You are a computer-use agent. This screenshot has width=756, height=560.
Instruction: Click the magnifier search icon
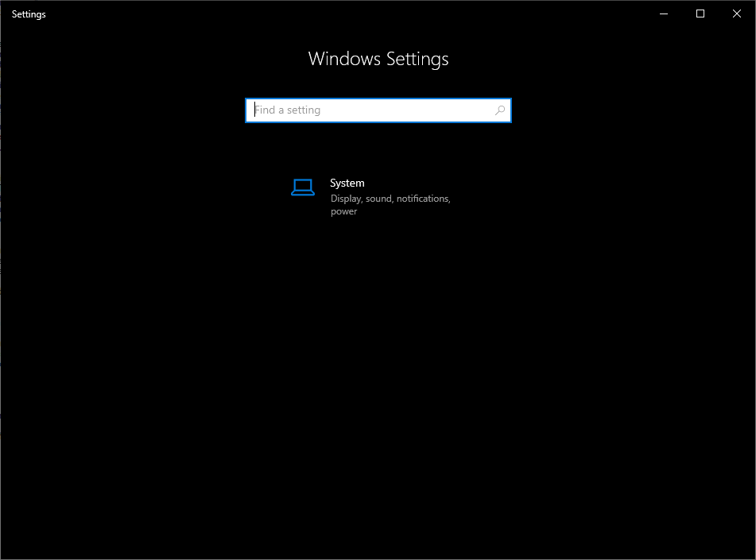click(x=500, y=110)
